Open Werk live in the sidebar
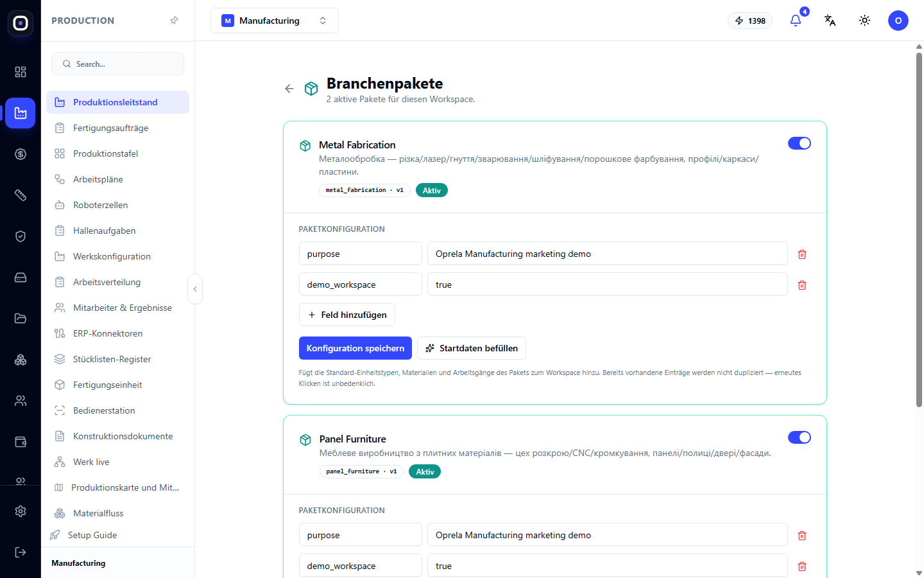Viewport: 924px width, 578px height. point(117,462)
